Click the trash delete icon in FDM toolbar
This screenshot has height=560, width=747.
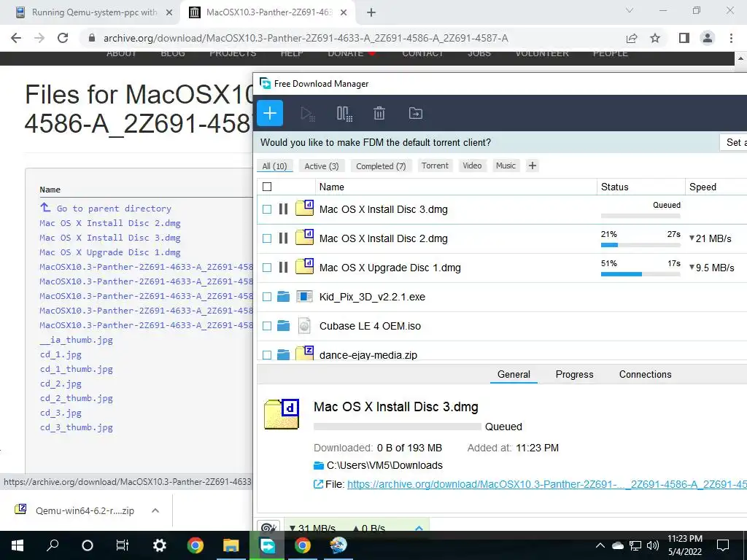click(x=379, y=113)
